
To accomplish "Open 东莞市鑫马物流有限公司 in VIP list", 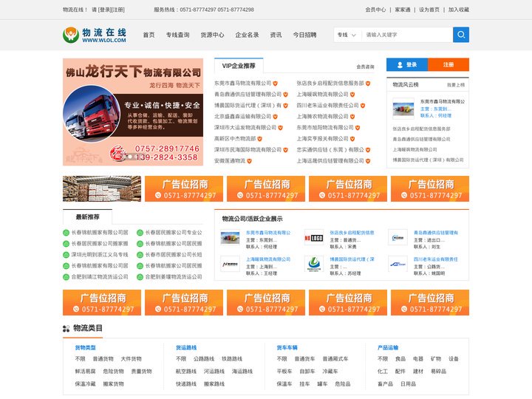I will pyautogui.click(x=242, y=83).
